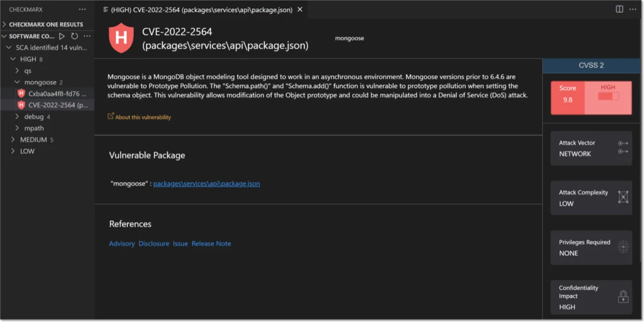Collapse the SCA identified vulnerabilities node

tap(9, 48)
